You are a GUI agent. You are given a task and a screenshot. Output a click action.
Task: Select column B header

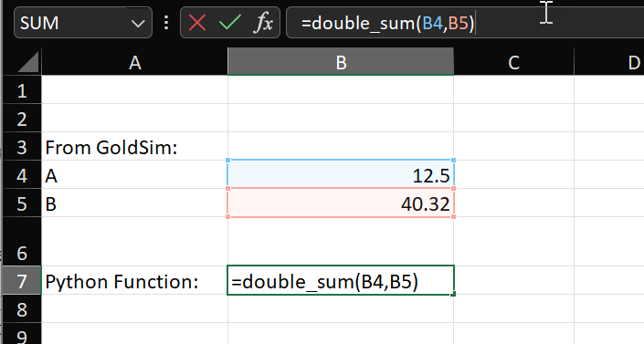[x=341, y=62]
